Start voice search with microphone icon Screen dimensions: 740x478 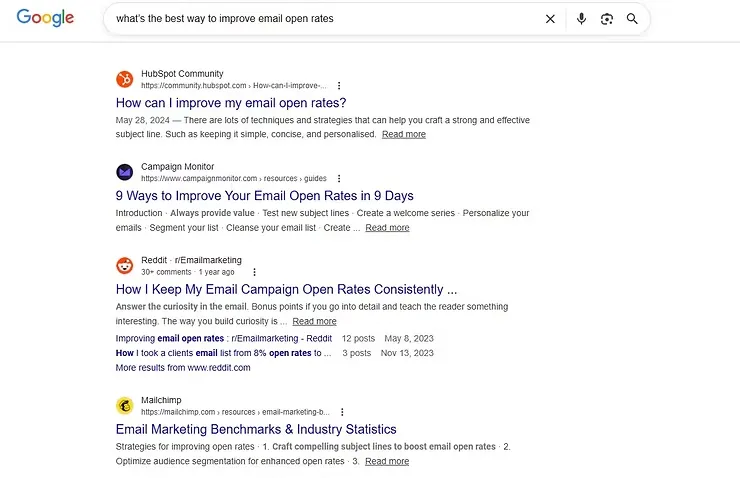[x=581, y=19]
